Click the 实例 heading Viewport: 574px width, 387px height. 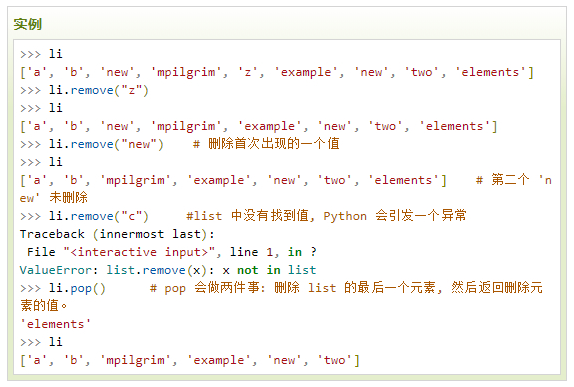(x=27, y=25)
